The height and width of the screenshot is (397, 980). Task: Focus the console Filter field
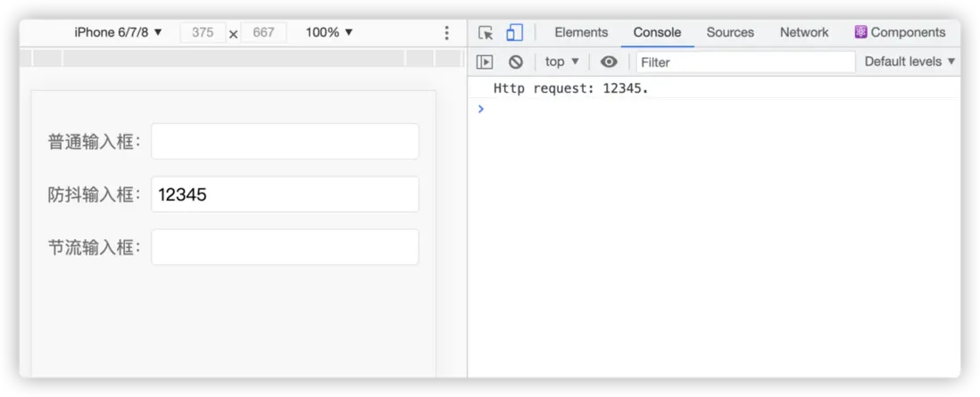pyautogui.click(x=745, y=62)
